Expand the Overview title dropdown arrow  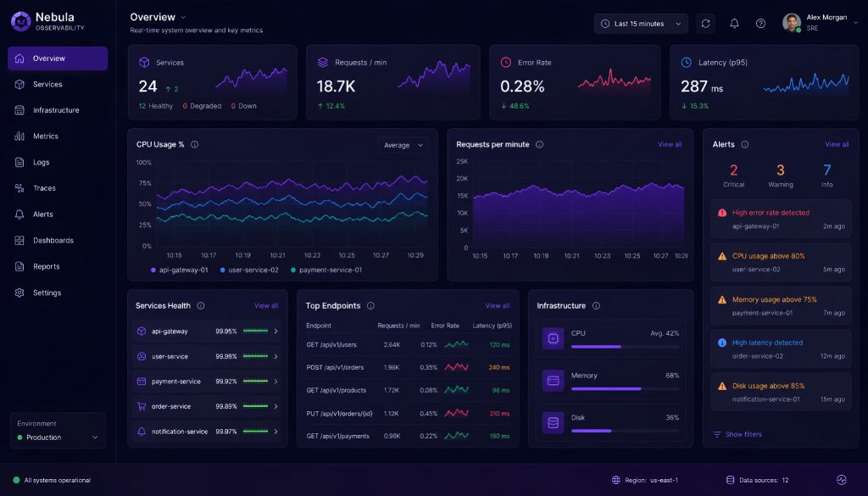pyautogui.click(x=183, y=18)
